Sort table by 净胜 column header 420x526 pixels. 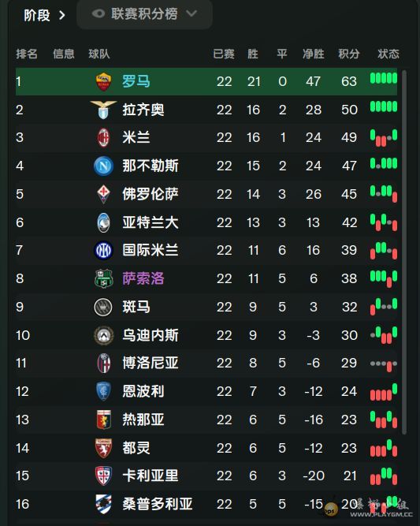pos(314,54)
